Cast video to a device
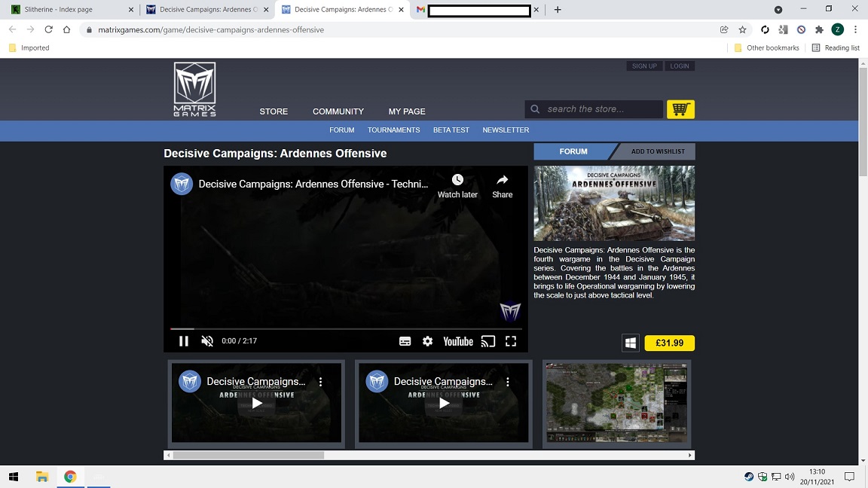 coord(487,341)
